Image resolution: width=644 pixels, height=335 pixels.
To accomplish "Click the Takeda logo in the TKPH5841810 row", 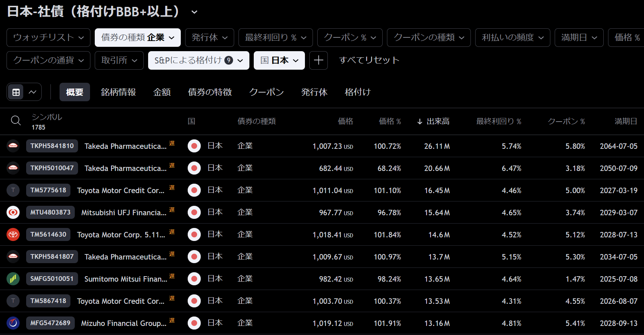I will [x=13, y=146].
